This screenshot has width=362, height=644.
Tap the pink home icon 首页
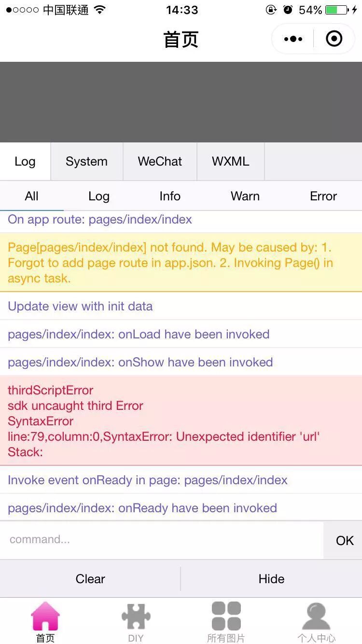click(x=45, y=616)
